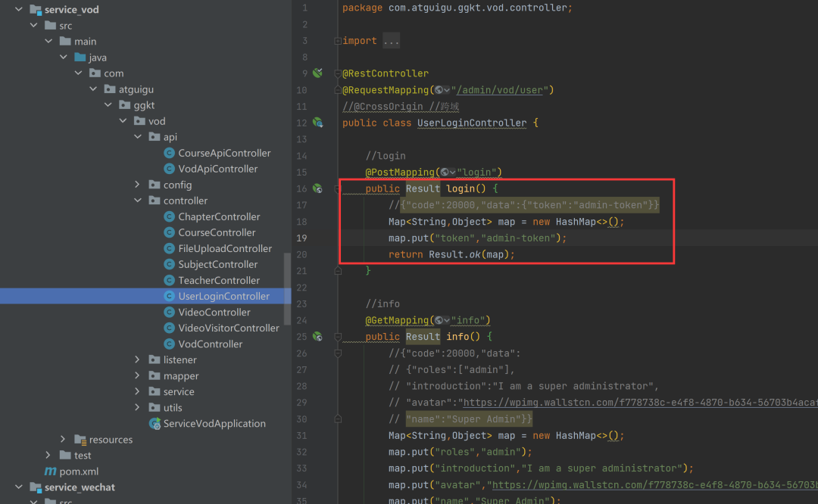
Task: Click the project tree vertical scrollbar
Action: 287,288
